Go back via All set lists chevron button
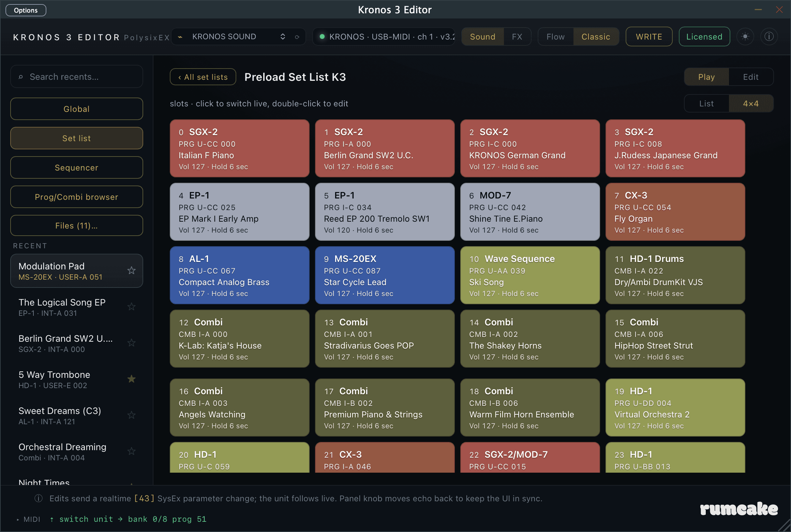The width and height of the screenshot is (791, 532). click(203, 77)
